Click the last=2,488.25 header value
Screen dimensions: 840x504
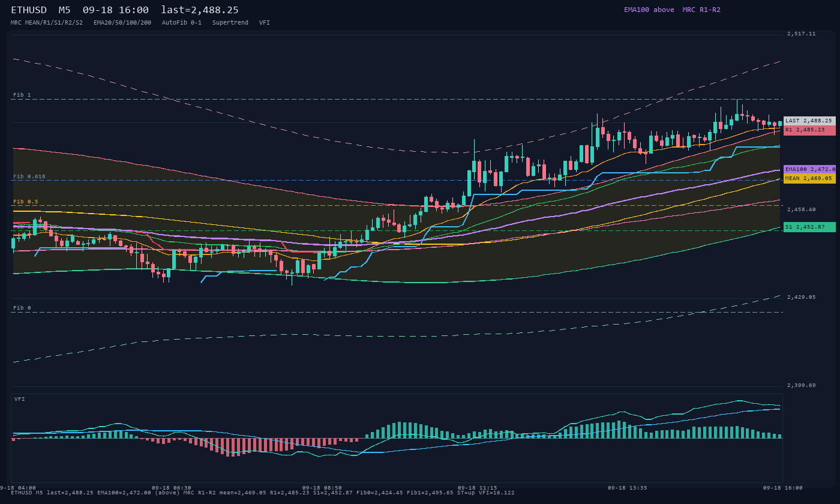click(x=200, y=10)
